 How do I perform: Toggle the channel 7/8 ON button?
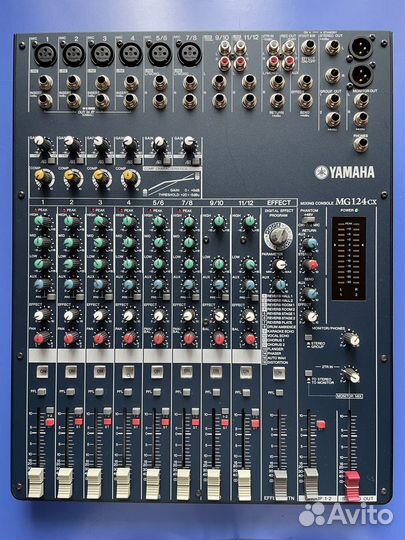point(187,372)
